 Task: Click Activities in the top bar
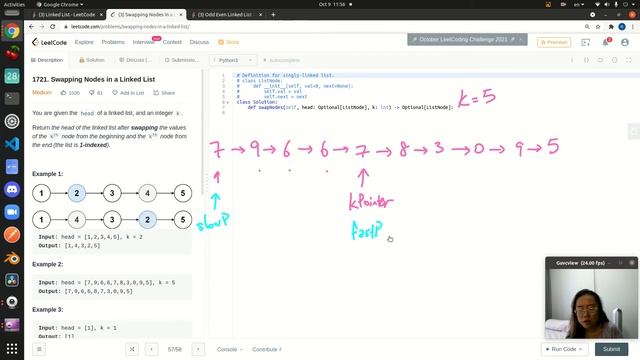(x=14, y=4)
